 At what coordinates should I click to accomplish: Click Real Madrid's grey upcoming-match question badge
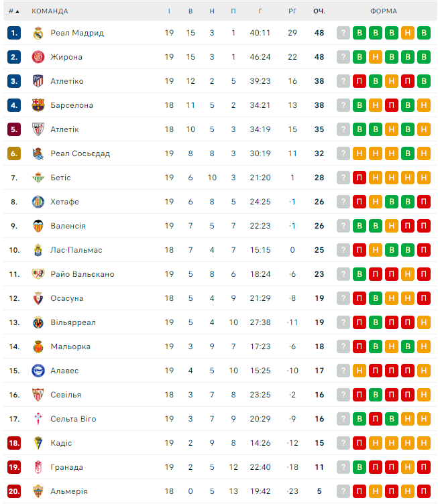pyautogui.click(x=343, y=33)
